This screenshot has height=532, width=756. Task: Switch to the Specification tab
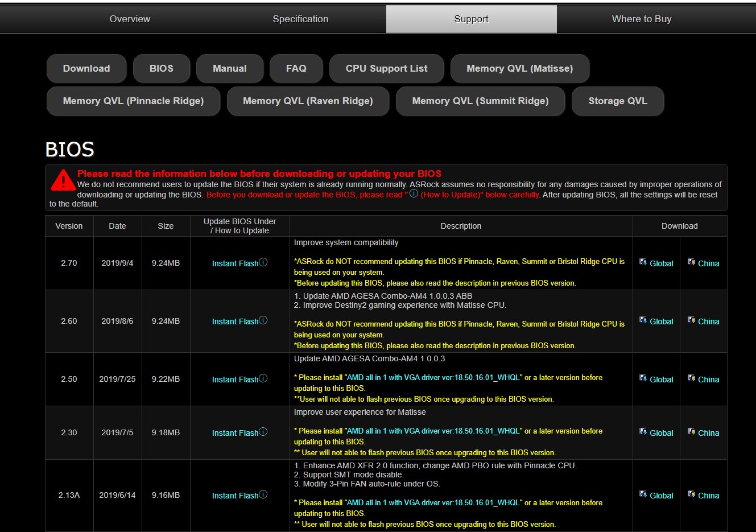(300, 19)
